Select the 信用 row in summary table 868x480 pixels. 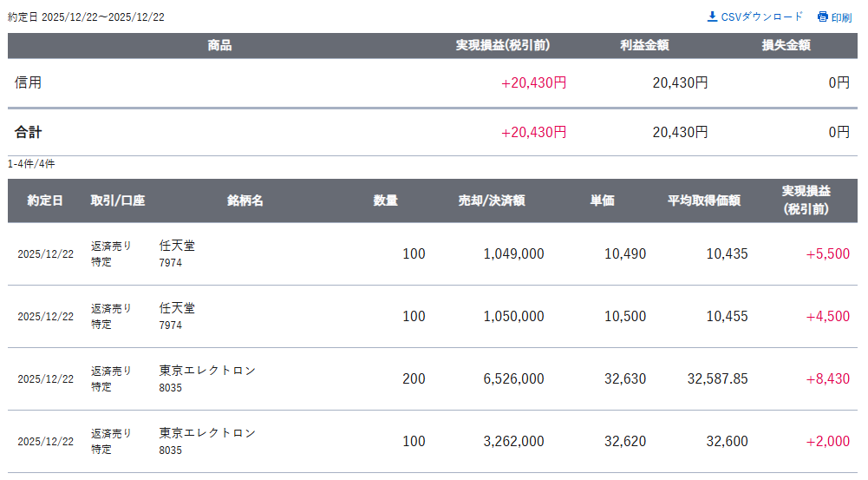coord(29,83)
